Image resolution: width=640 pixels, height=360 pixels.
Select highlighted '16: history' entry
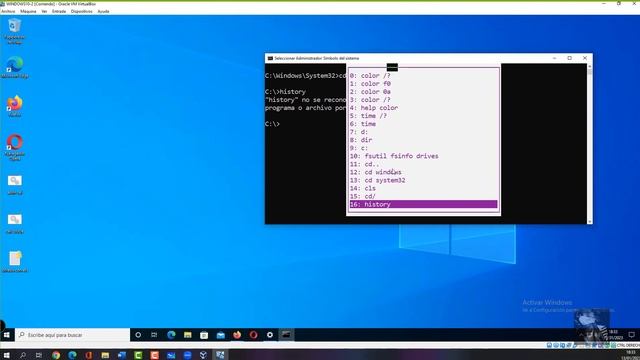[x=423, y=204]
